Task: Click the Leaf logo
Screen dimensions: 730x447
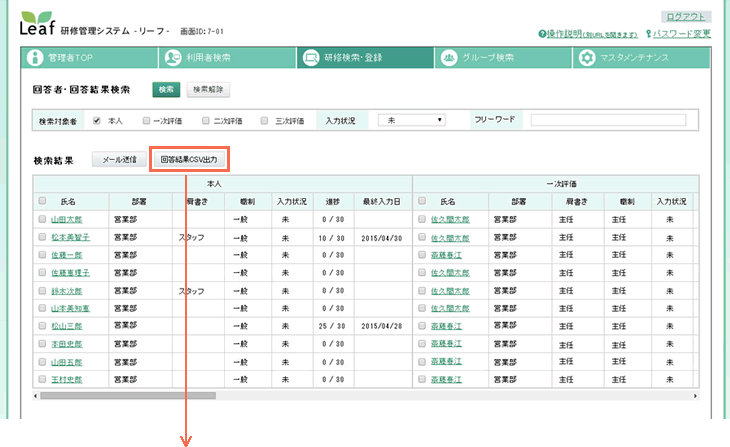Action: pyautogui.click(x=37, y=23)
